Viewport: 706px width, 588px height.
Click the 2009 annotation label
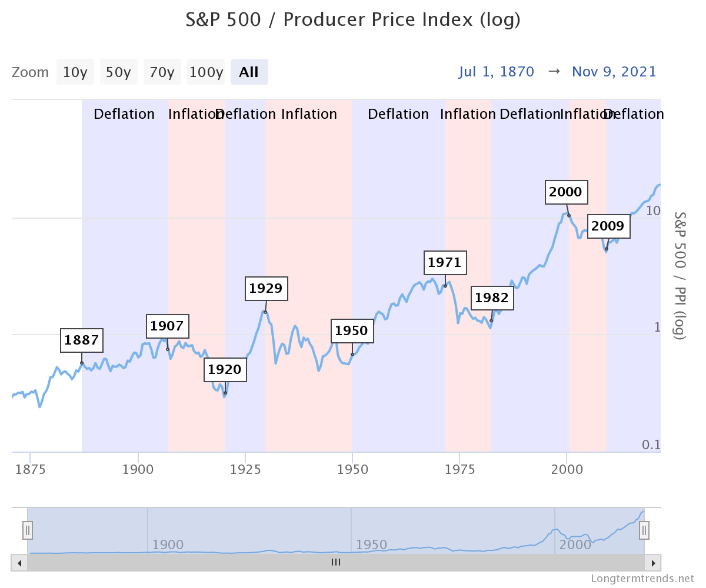pos(608,226)
